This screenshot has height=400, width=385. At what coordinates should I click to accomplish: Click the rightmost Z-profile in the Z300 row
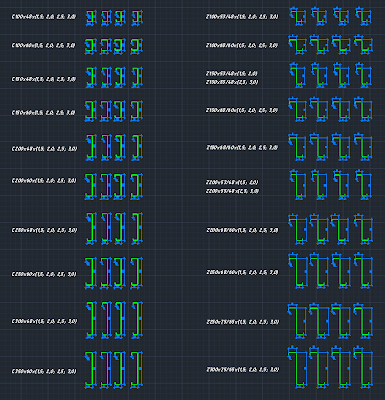[x=363, y=367]
